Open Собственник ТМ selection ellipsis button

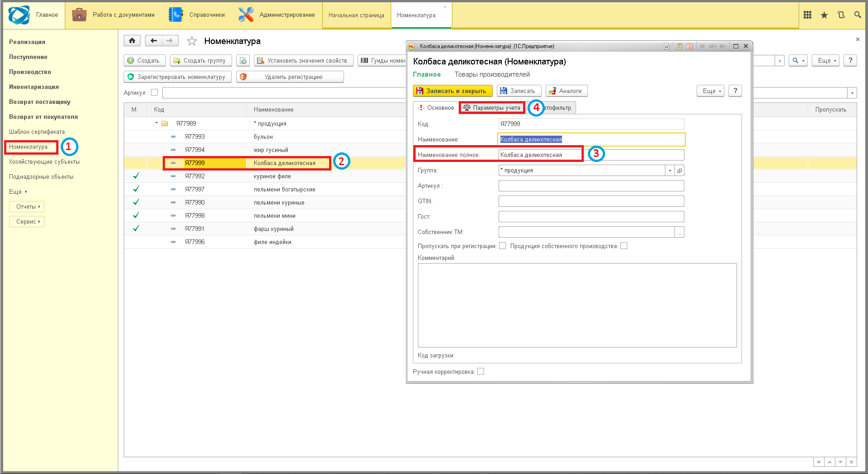[679, 232]
